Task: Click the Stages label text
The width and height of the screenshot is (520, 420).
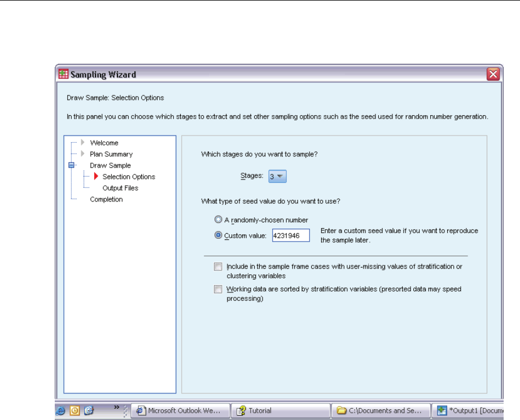Action: pyautogui.click(x=252, y=176)
